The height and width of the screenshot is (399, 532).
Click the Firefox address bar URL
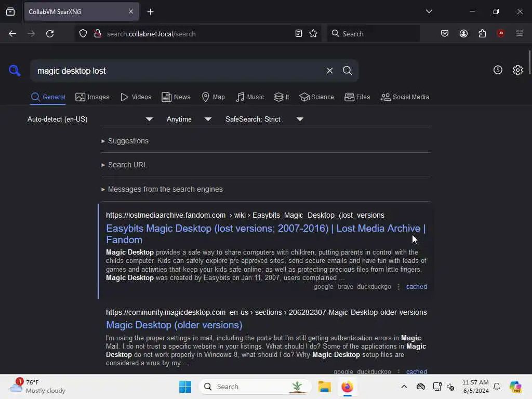[x=151, y=34]
